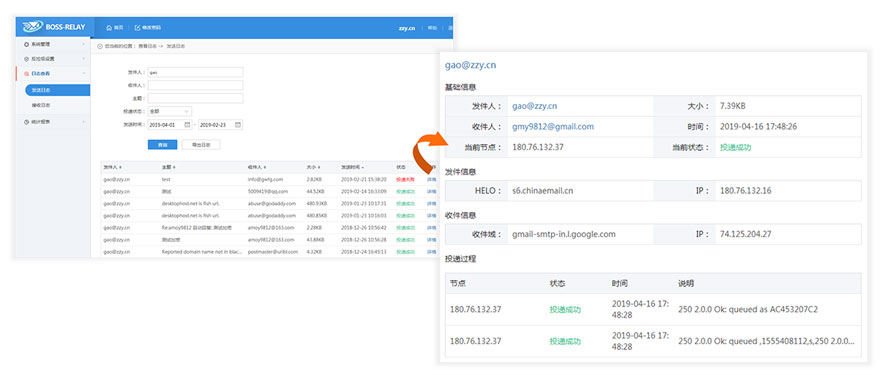
Task: Expand the statistics report menu chevron
Action: click(83, 121)
